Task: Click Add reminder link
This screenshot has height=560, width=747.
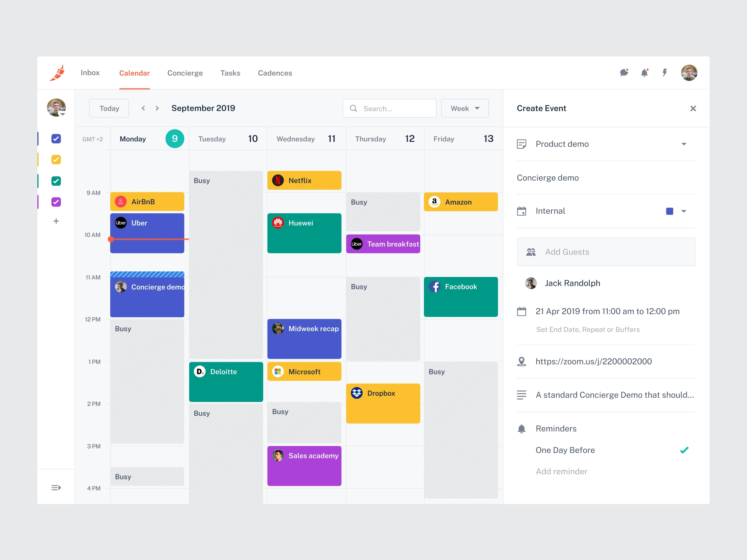Action: [x=562, y=471]
